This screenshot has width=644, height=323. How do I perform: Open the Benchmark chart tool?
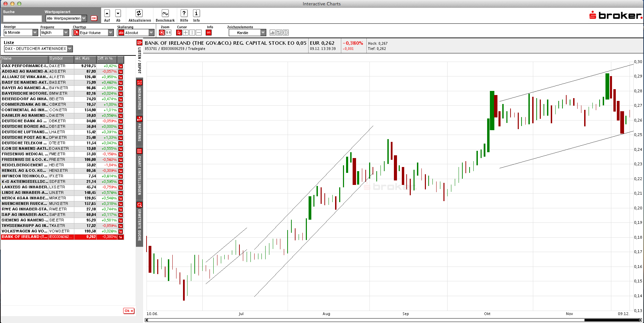click(x=165, y=13)
